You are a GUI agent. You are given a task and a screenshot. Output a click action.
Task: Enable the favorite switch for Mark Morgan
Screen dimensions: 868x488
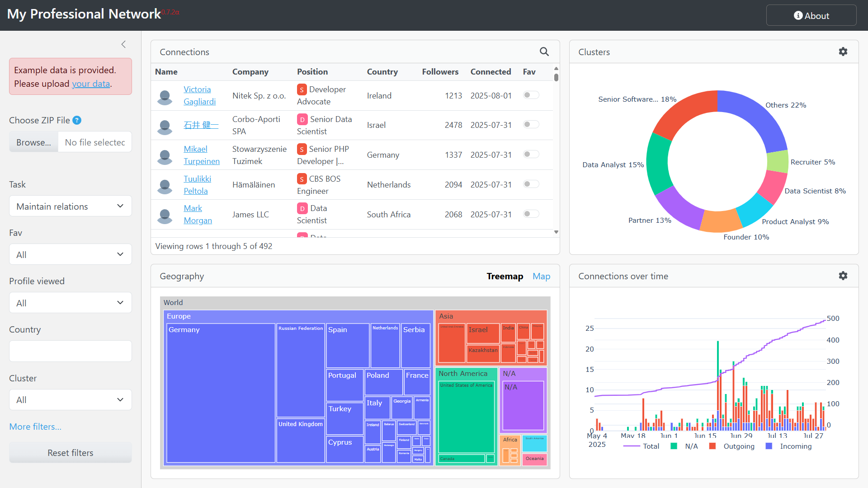click(531, 214)
